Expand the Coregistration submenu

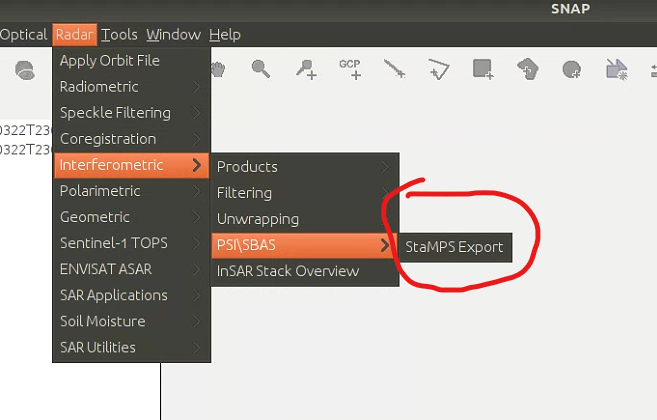click(131, 139)
